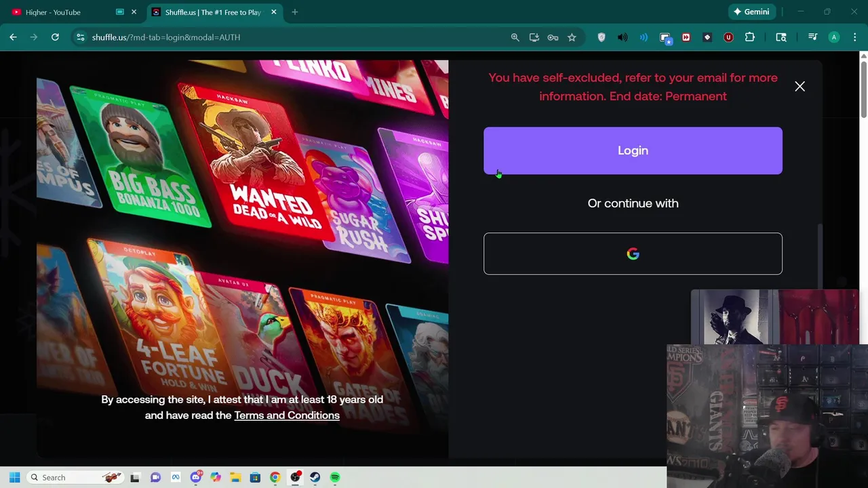
Task: Open the grey shield extension
Action: click(x=601, y=37)
